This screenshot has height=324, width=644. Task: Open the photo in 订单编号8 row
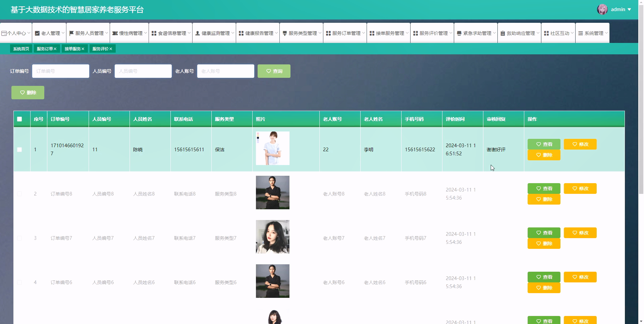point(273,193)
